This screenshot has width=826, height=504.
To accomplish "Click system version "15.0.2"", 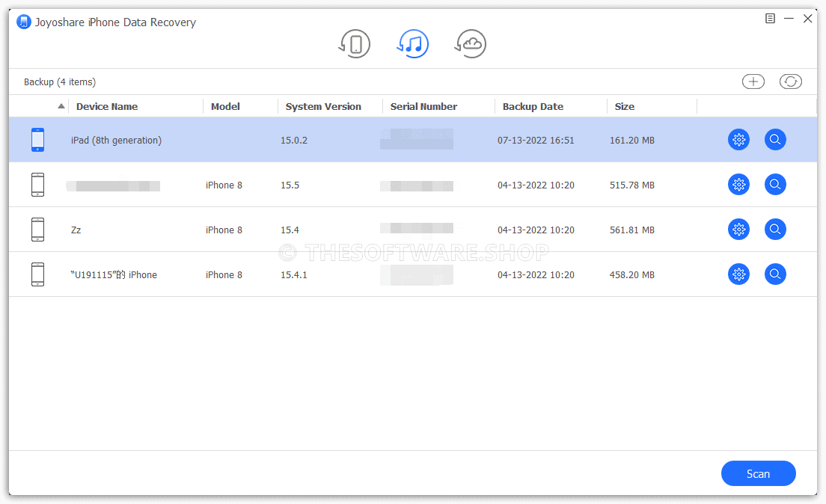I will pos(294,141).
